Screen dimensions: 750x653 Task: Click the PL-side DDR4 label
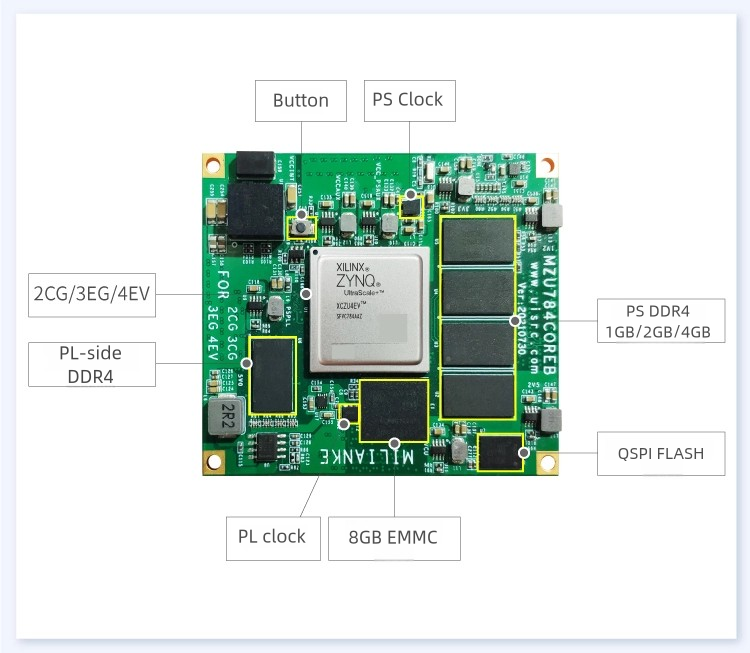92,365
